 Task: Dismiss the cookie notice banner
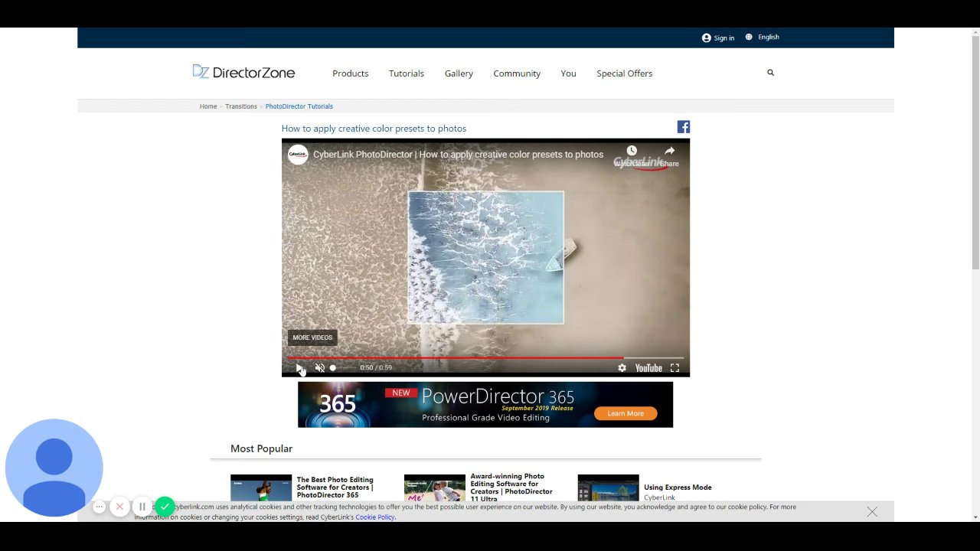872,511
